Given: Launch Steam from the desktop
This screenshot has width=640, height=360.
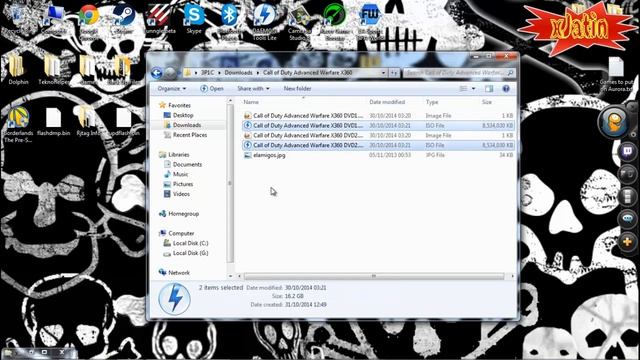Looking at the screenshot, I should pyautogui.click(x=123, y=19).
